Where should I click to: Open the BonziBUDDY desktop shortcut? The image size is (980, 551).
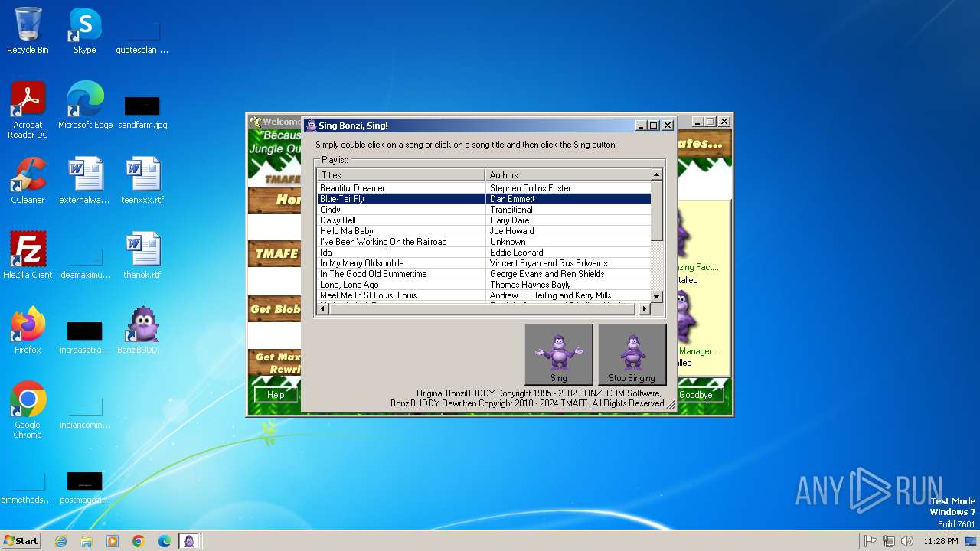[x=142, y=330]
